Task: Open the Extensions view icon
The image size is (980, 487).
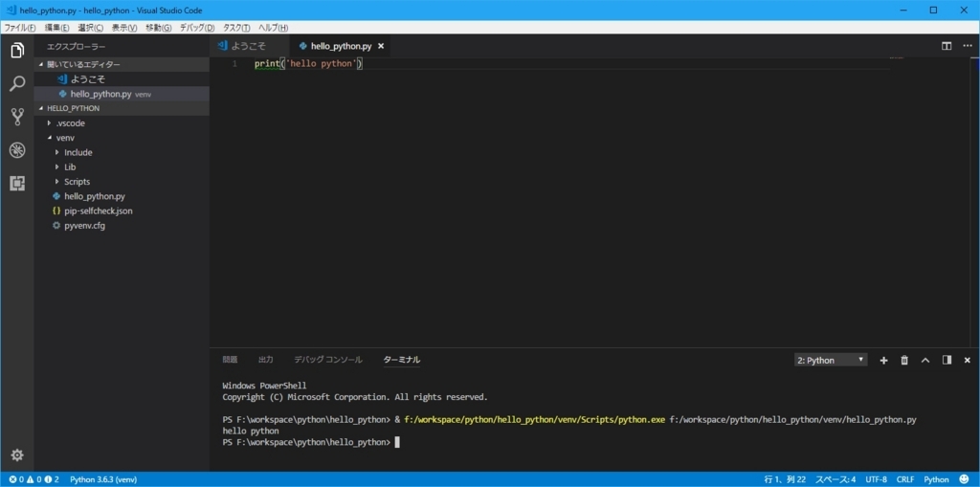Action: pyautogui.click(x=17, y=183)
